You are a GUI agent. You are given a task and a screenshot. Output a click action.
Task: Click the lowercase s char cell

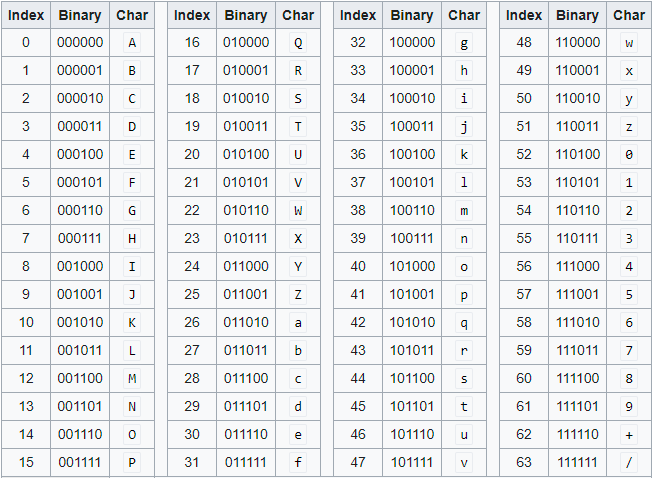click(x=464, y=378)
